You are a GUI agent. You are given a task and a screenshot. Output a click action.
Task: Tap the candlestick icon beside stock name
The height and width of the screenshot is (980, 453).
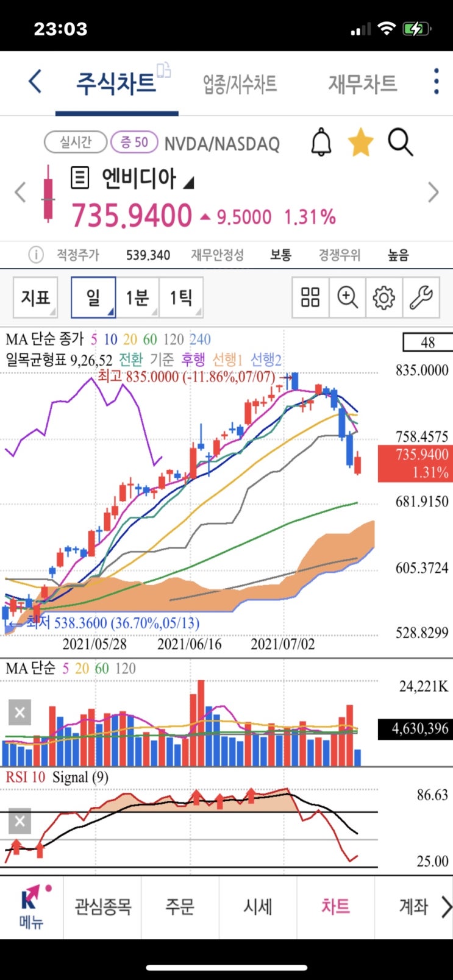point(48,193)
